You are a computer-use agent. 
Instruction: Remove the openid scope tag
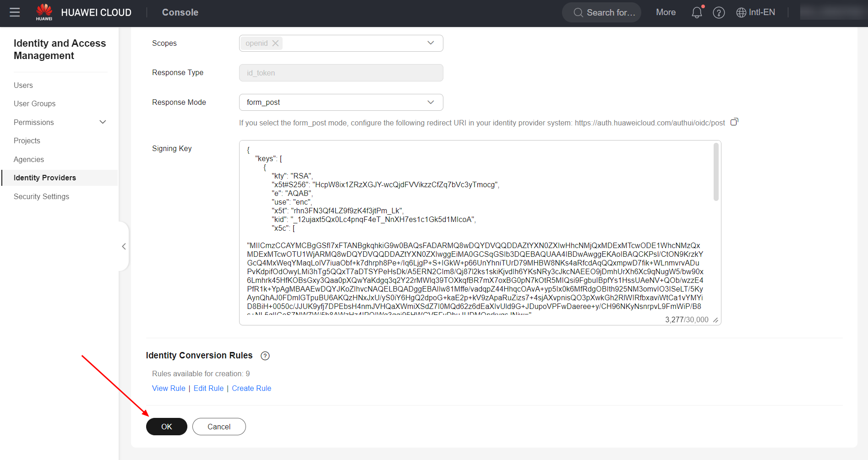[x=275, y=43]
